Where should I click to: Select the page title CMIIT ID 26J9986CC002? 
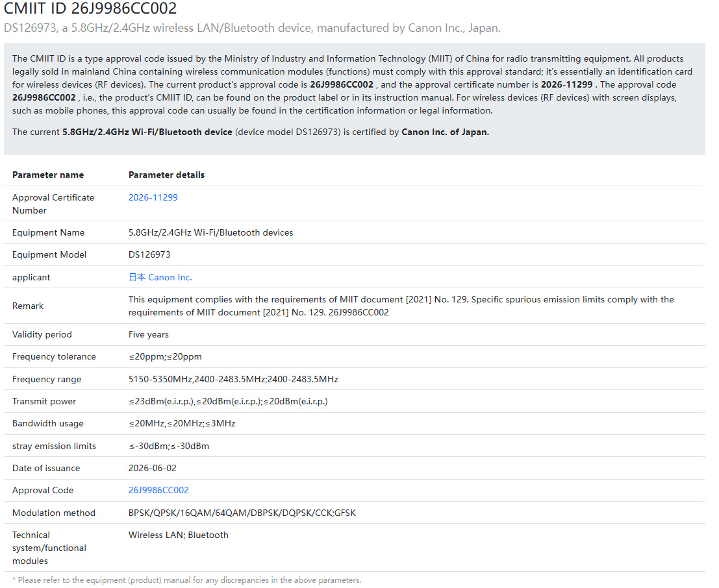point(90,8)
